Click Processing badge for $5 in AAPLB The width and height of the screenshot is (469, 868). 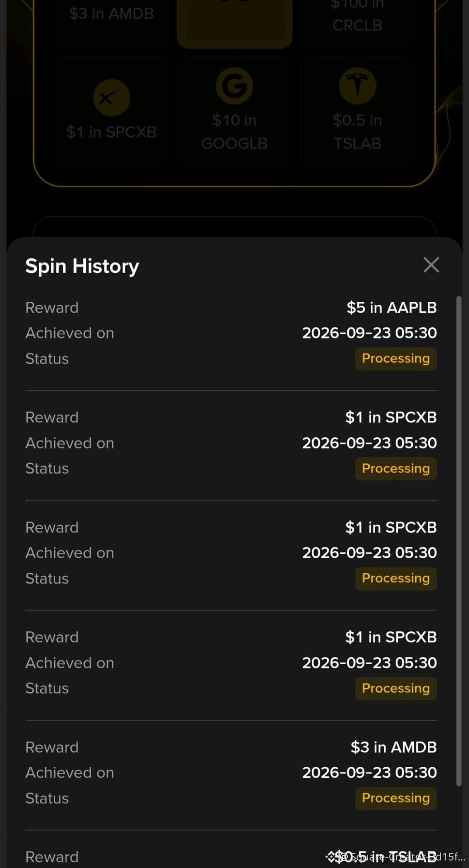(396, 359)
